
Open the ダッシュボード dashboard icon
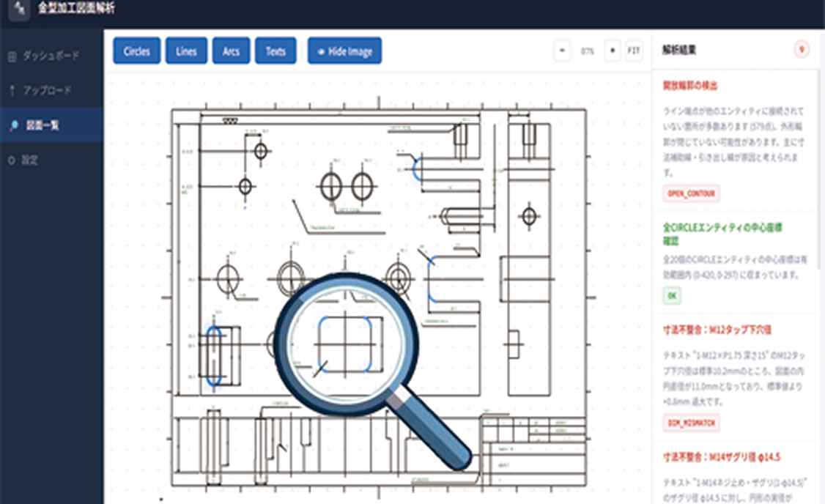[x=12, y=56]
